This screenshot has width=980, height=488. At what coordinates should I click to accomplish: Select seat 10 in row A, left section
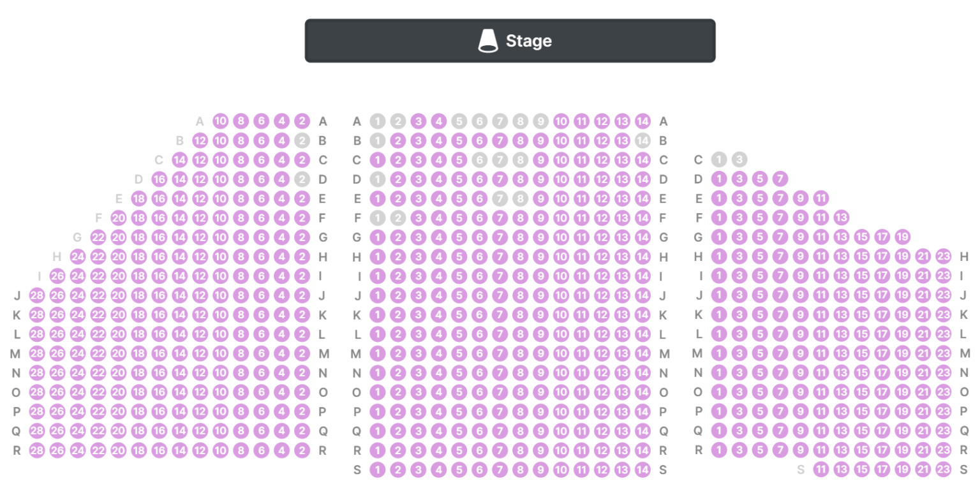[221, 121]
